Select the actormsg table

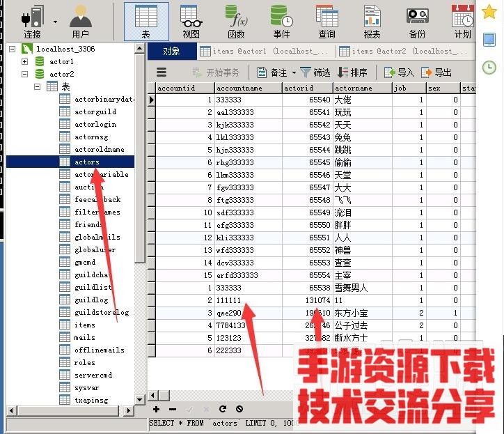pyautogui.click(x=91, y=137)
